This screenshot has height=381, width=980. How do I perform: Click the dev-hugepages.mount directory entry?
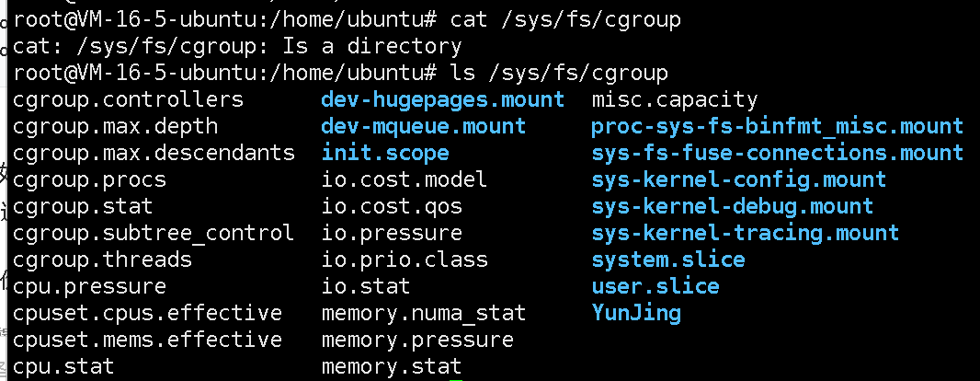(443, 100)
